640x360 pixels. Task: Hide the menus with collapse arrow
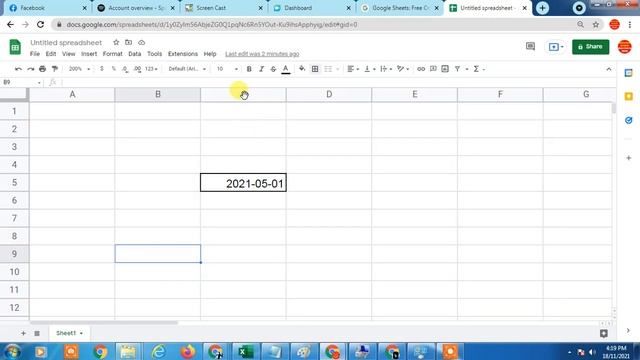click(609, 69)
